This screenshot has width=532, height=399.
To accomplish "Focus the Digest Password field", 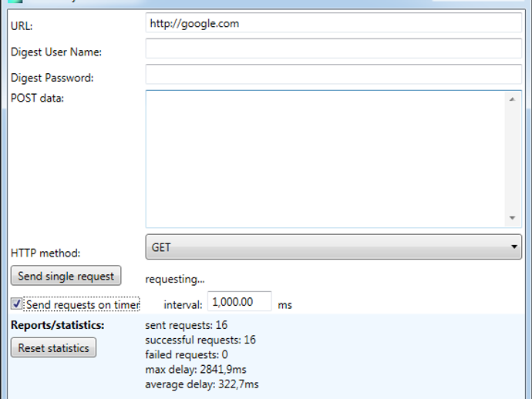I will point(334,74).
